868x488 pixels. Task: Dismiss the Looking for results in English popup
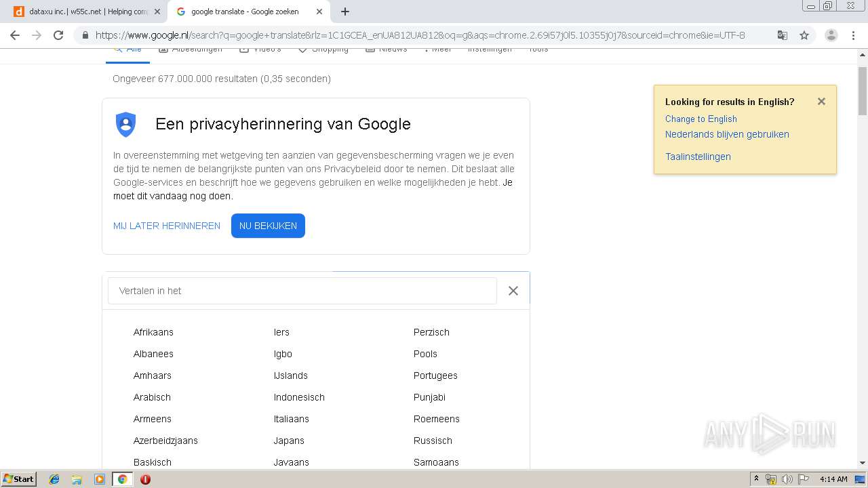821,102
